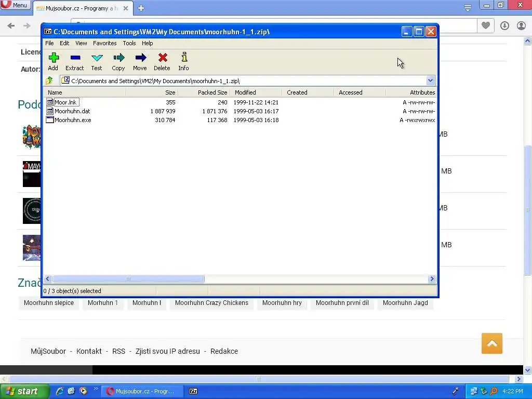Click the Moorhuhn.exe file icon
The width and height of the screenshot is (532, 399).
point(50,120)
